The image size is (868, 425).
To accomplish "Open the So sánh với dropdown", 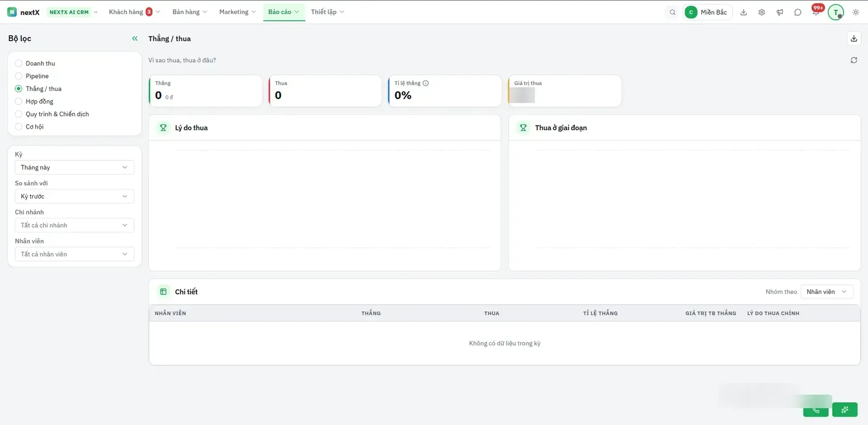I will pos(74,196).
